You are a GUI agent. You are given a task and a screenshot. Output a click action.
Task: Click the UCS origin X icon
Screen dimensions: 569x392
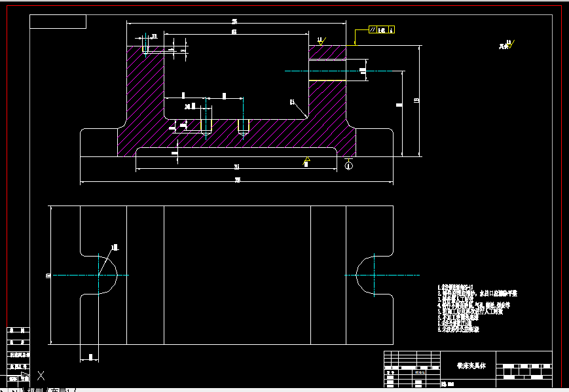tap(41, 376)
